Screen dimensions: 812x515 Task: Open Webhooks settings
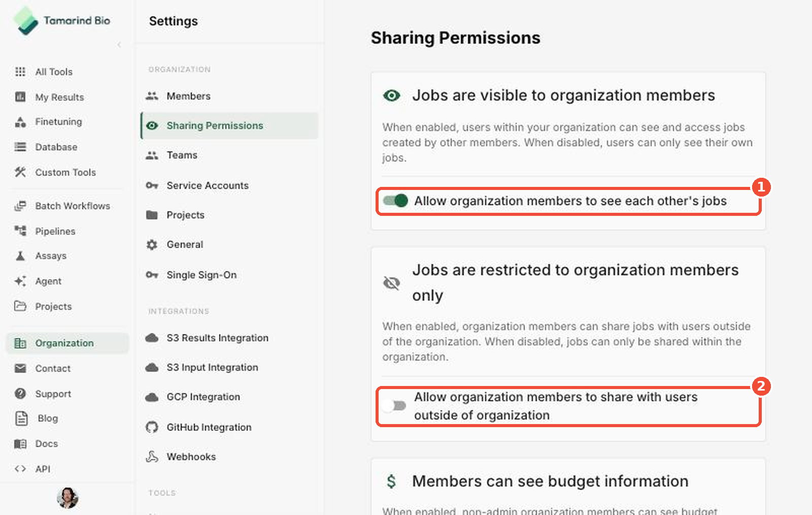click(229, 457)
